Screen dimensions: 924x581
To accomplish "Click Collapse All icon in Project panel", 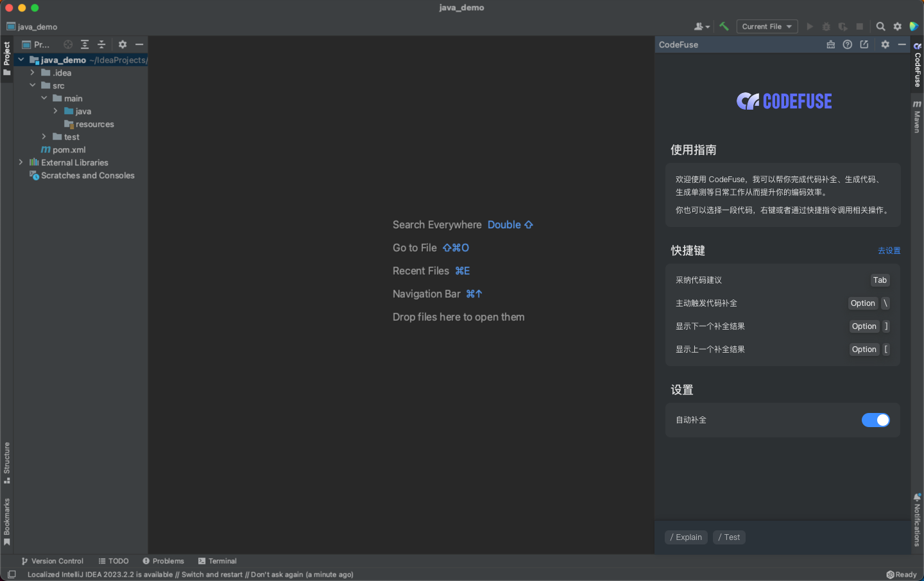I will point(101,44).
